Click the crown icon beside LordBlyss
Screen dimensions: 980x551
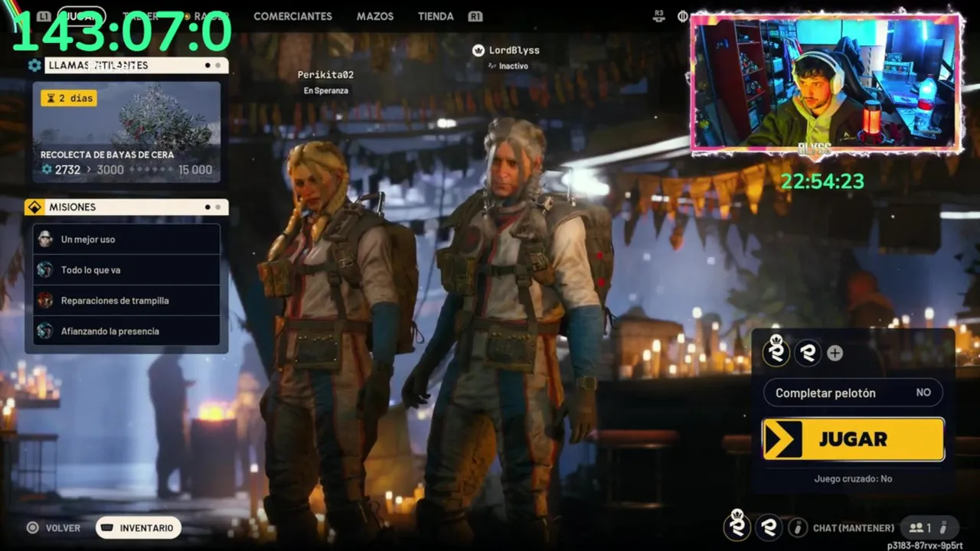click(479, 51)
